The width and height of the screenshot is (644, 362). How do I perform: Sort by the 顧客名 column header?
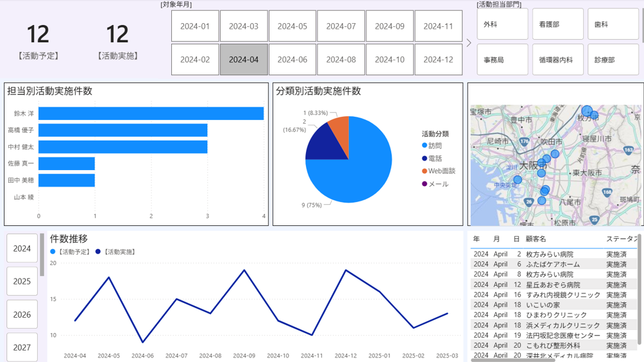[x=536, y=239]
